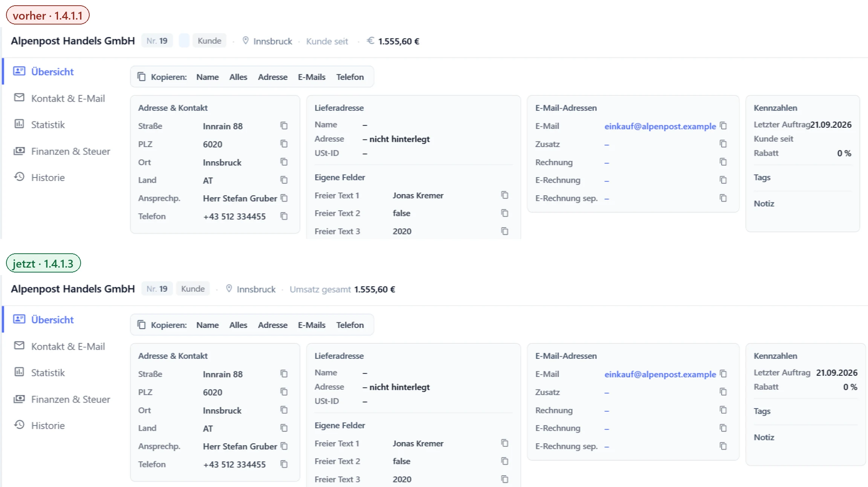Copy the Zusatz e-mail field in jetzt panel

click(723, 392)
